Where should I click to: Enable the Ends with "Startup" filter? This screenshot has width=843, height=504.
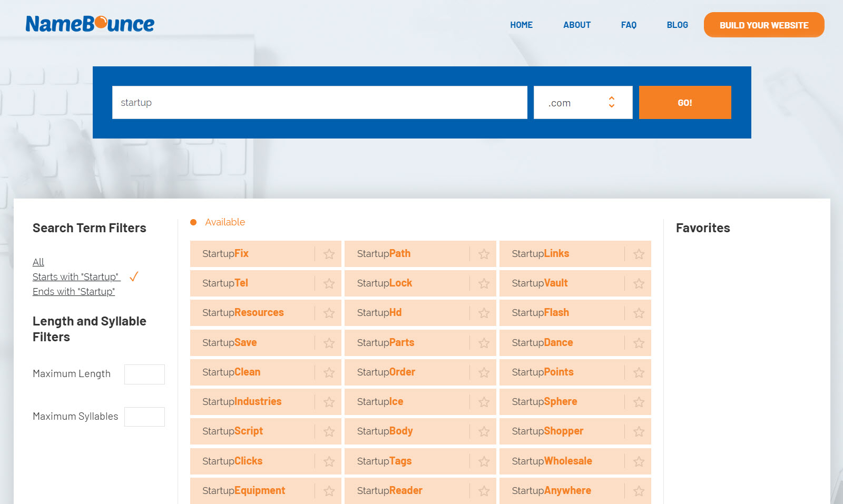click(74, 292)
